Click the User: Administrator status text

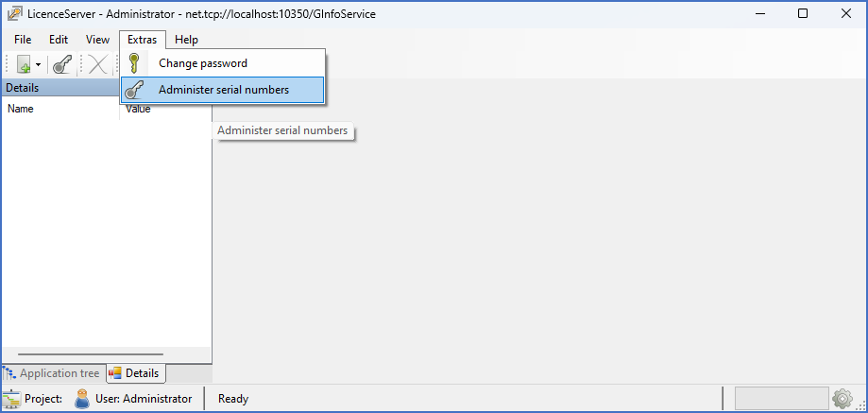(x=144, y=399)
